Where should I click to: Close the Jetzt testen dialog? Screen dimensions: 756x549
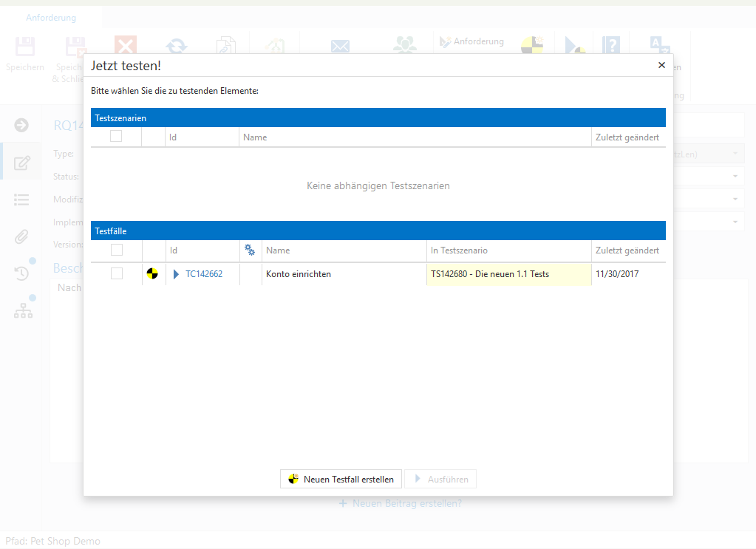tap(661, 65)
